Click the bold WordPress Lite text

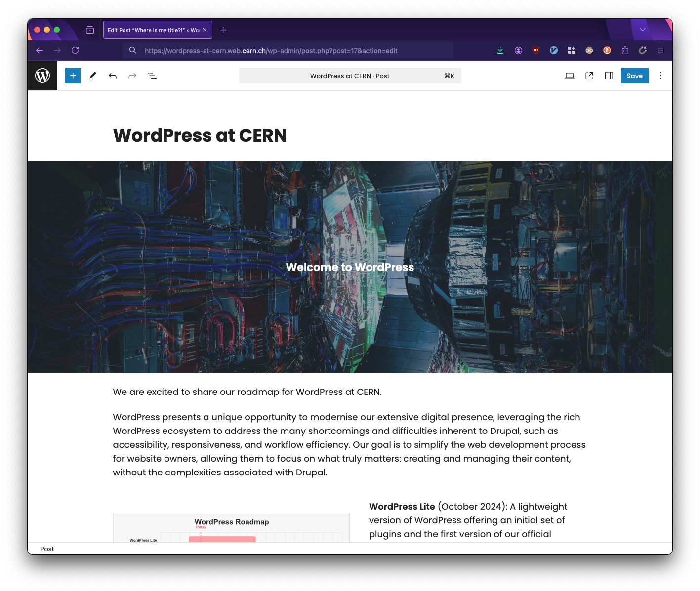pos(402,506)
